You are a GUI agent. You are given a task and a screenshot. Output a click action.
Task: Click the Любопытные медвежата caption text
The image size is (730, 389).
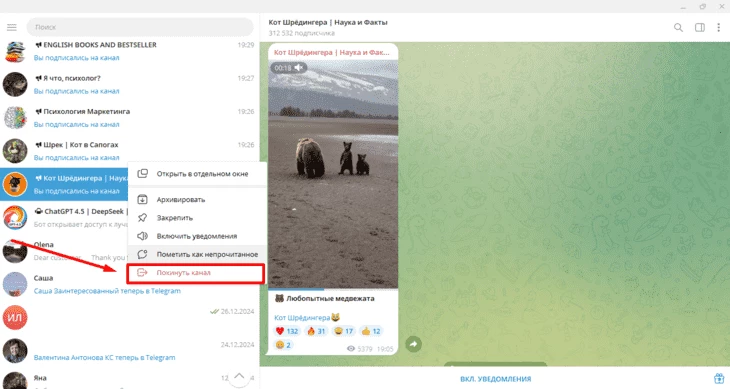(330, 299)
